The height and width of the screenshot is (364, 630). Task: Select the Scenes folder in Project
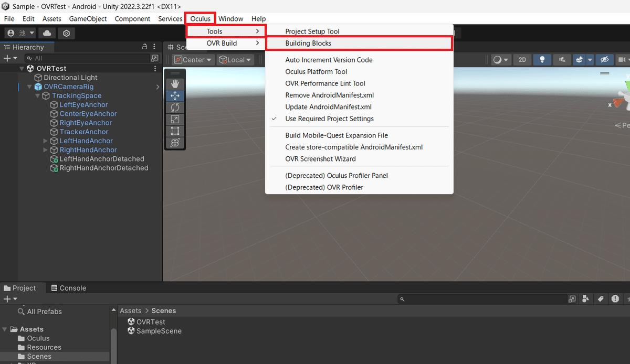(55, 356)
